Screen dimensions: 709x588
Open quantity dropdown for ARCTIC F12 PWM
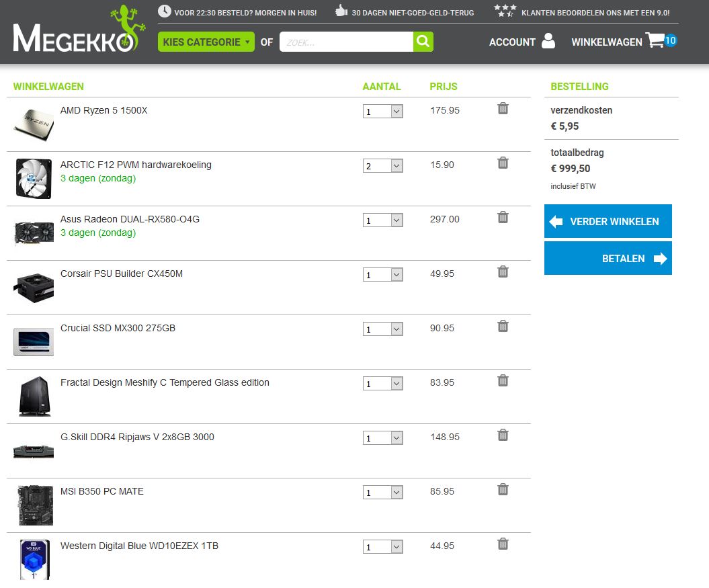pyautogui.click(x=383, y=166)
